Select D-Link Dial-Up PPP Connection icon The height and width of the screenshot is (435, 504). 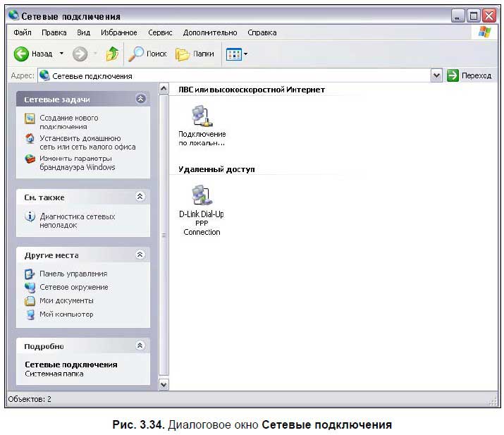pos(202,195)
